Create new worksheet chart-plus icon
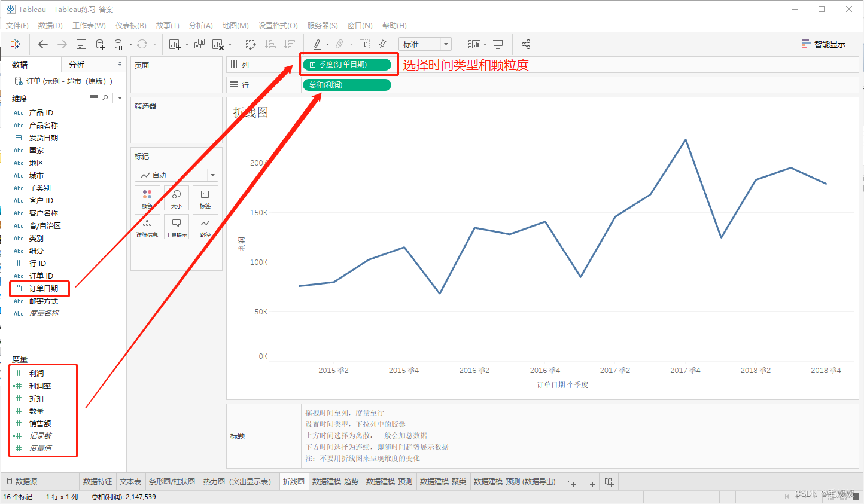 175,44
